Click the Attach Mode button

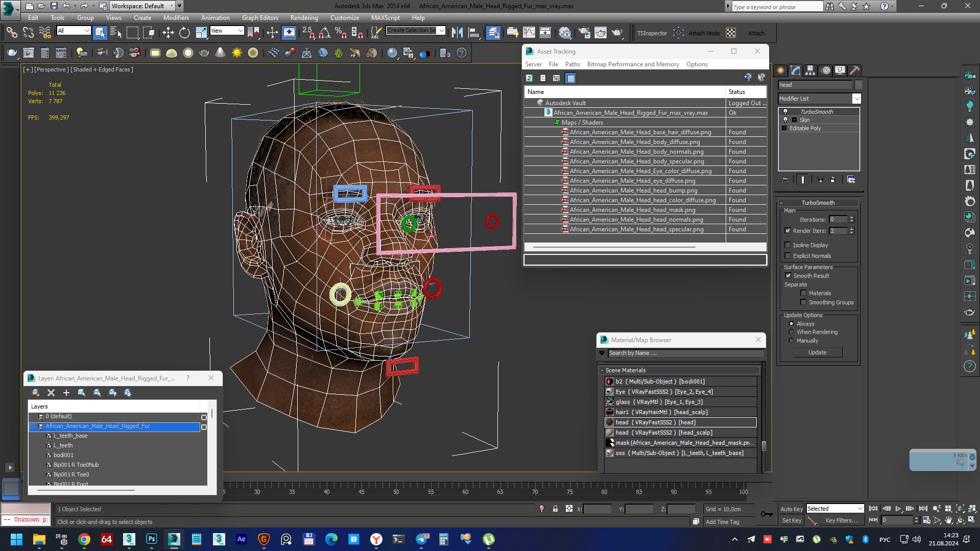(x=703, y=33)
